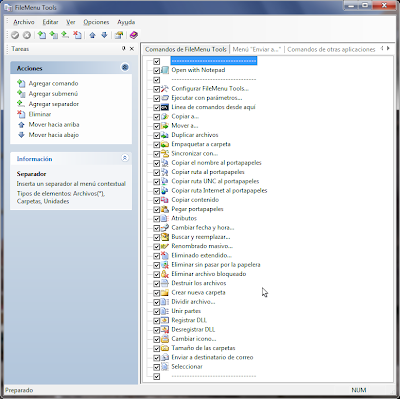Click the folder icon beside Crear nueva carpeta
The image size is (400, 399).
(165, 293)
